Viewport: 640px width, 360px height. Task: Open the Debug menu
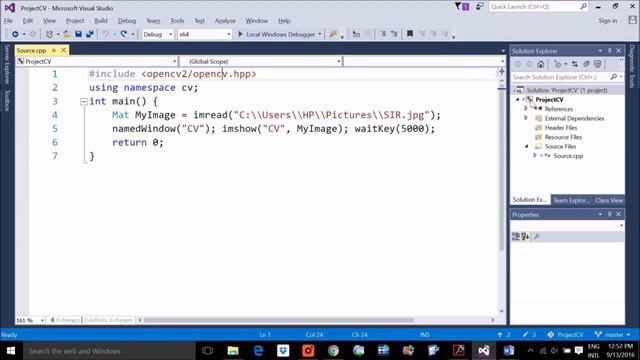[x=127, y=21]
